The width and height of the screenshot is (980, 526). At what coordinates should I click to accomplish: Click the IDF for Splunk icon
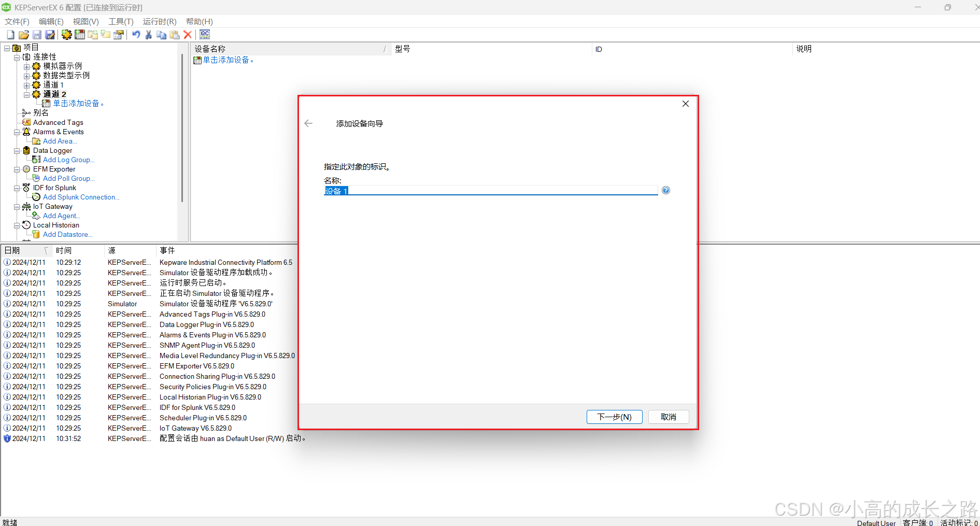coord(26,188)
